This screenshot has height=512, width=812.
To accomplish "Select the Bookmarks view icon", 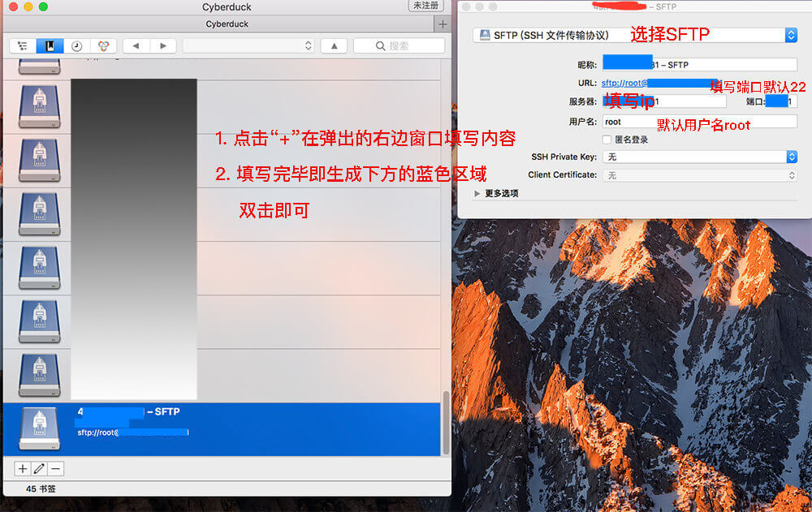I will [49, 46].
